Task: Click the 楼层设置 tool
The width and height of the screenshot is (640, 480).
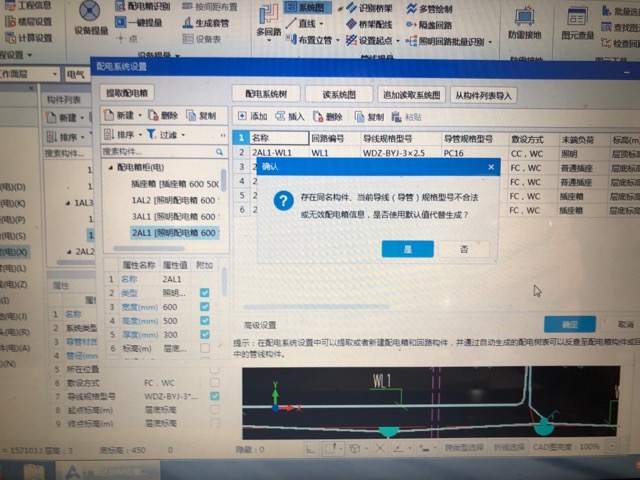Action: coord(29,21)
